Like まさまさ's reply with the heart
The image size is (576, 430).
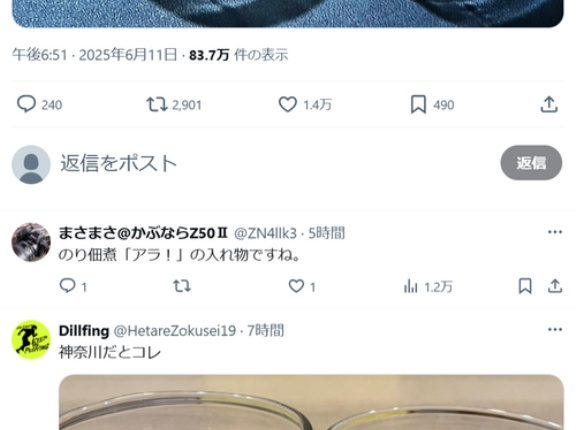(x=296, y=286)
